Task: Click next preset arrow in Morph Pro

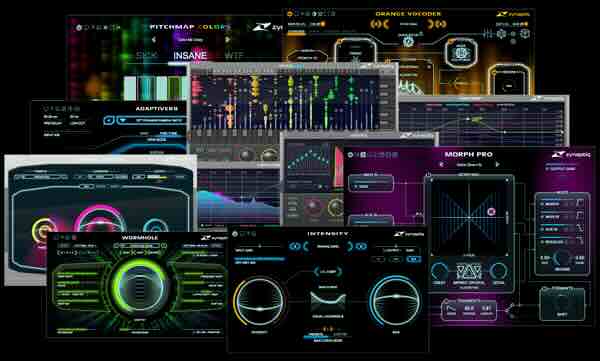Action: [498, 165]
